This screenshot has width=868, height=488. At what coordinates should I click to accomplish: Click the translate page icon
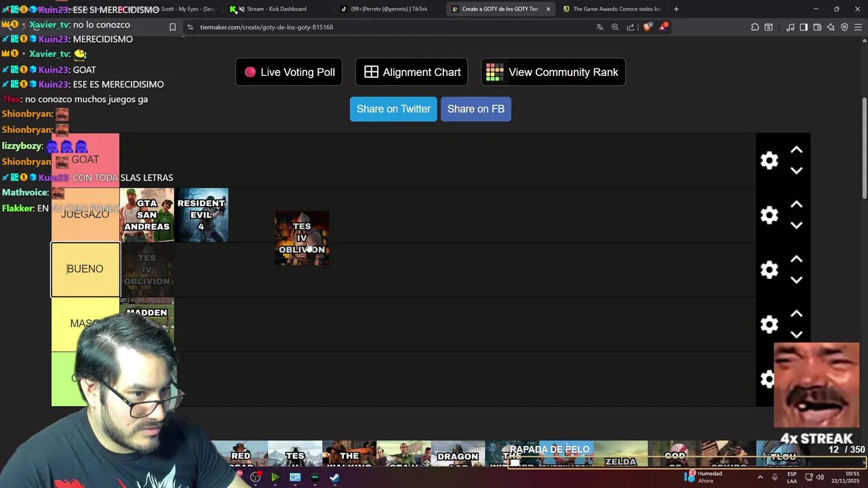pyautogui.click(x=599, y=27)
